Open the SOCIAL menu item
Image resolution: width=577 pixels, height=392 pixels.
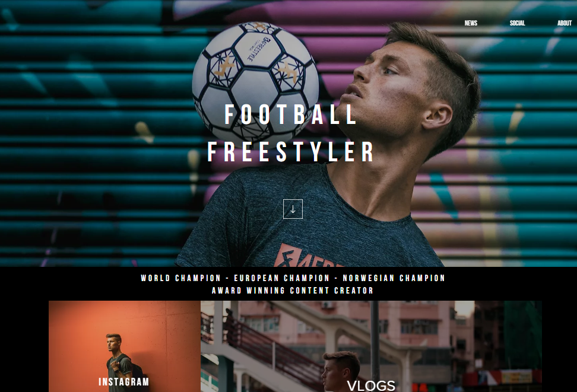click(x=517, y=23)
